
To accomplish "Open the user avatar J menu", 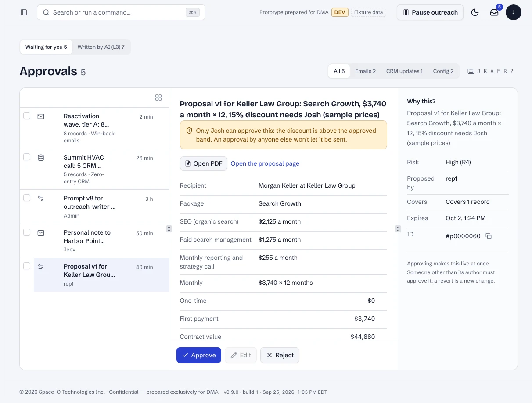I will pos(514,12).
